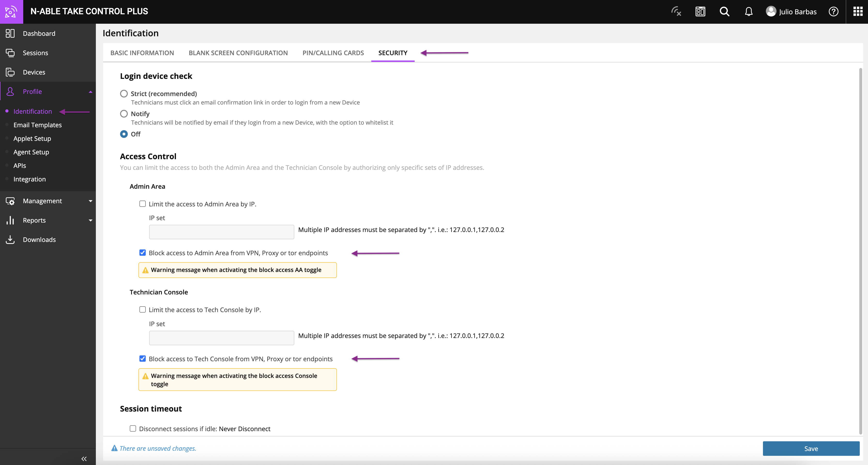Open the BLANK SCREEN CONFIGURATION tab

coord(238,53)
